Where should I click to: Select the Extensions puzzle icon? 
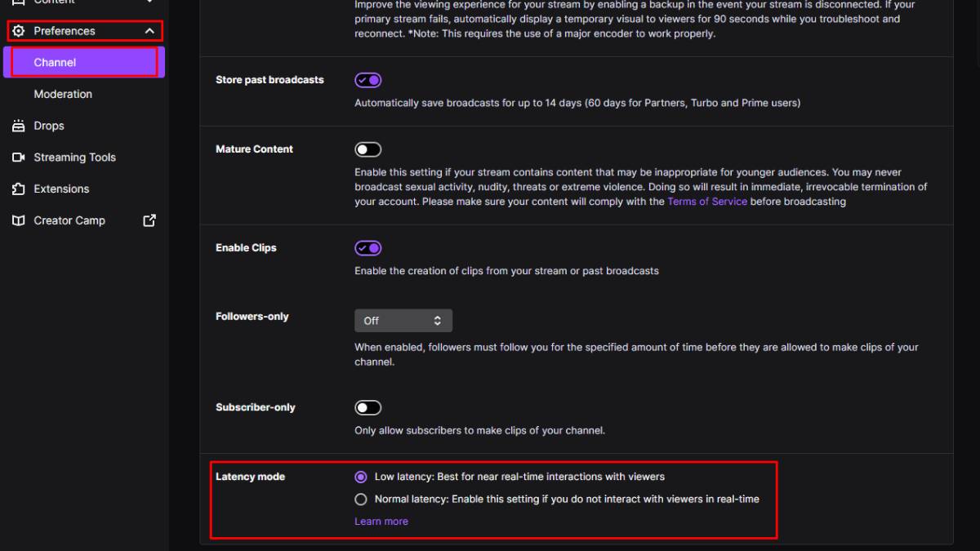(x=18, y=189)
